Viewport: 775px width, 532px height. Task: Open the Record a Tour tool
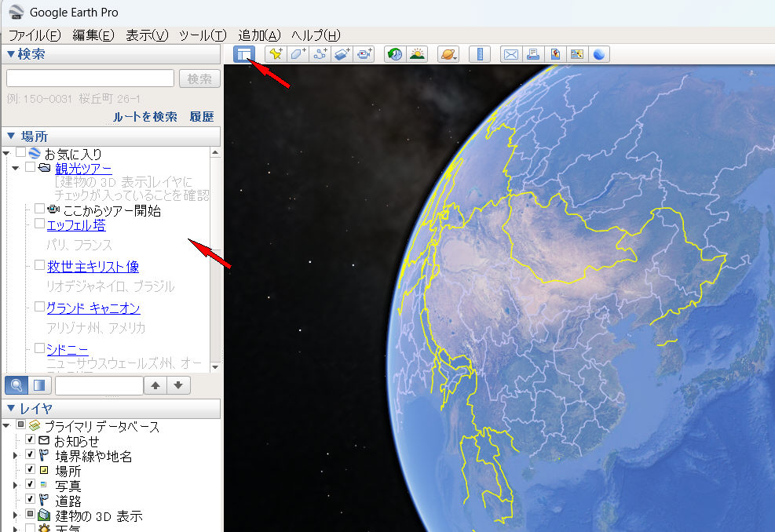(364, 54)
